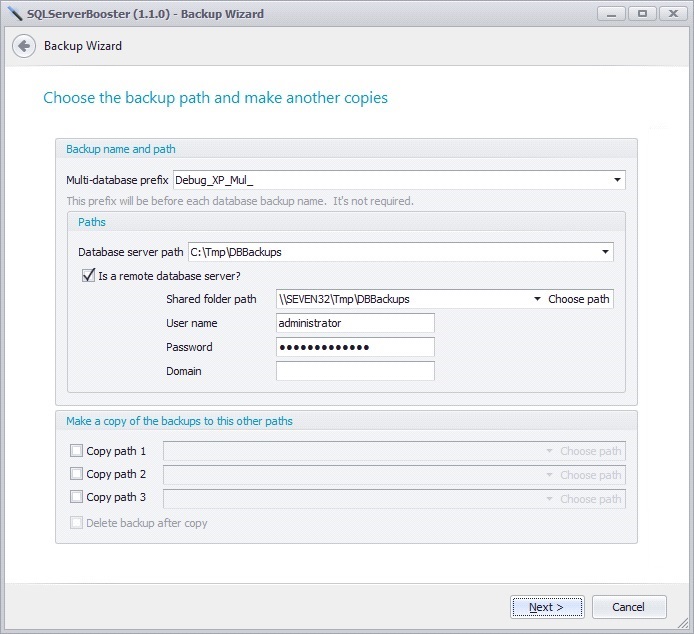This screenshot has width=694, height=634.
Task: Click the SQLServerBooster app icon in title bar
Action: (x=15, y=14)
